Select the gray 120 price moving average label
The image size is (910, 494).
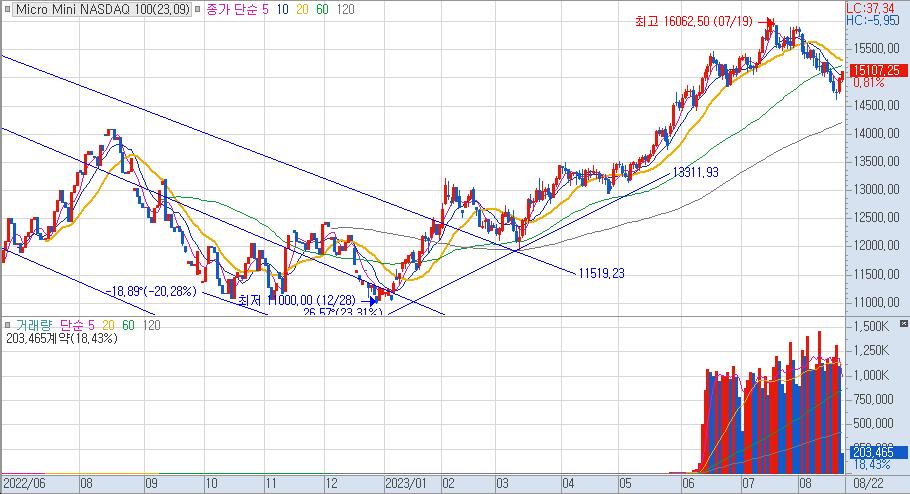(345, 10)
